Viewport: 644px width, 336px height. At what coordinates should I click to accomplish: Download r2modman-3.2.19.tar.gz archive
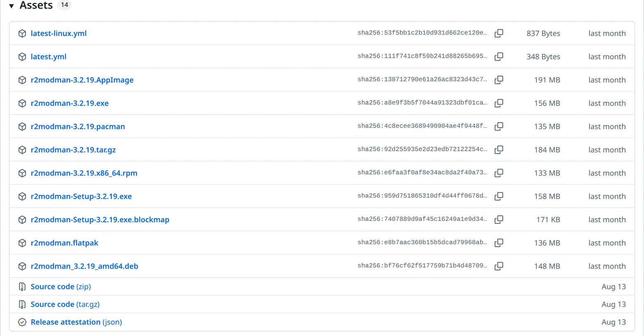tap(73, 150)
